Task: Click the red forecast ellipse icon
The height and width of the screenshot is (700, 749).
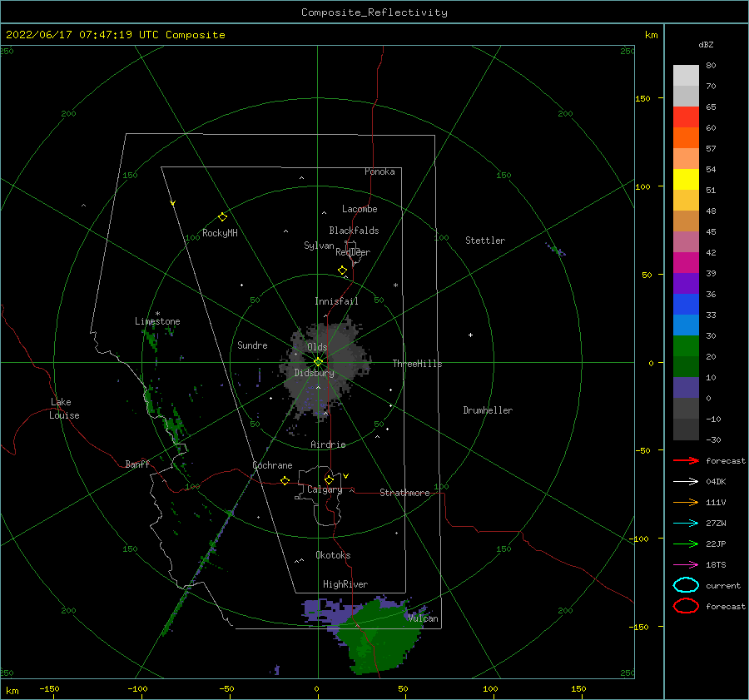Action: coord(686,606)
